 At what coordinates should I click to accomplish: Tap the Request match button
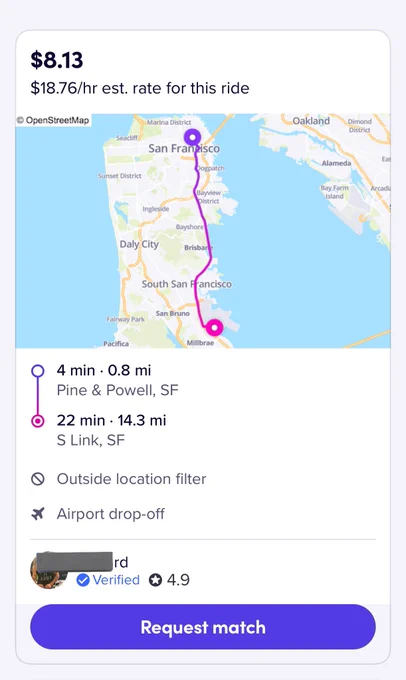pos(203,627)
